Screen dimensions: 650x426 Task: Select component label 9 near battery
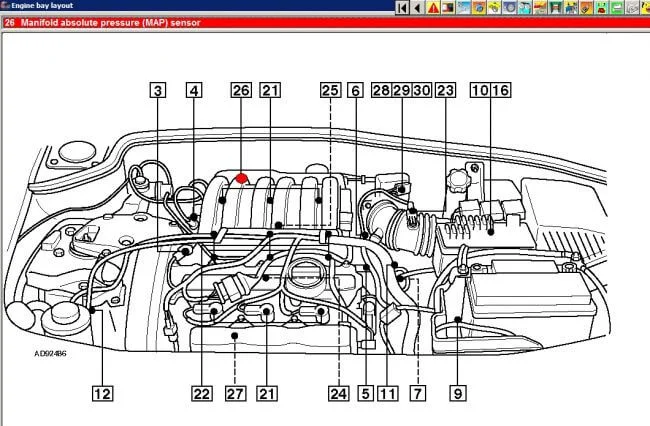coord(457,393)
